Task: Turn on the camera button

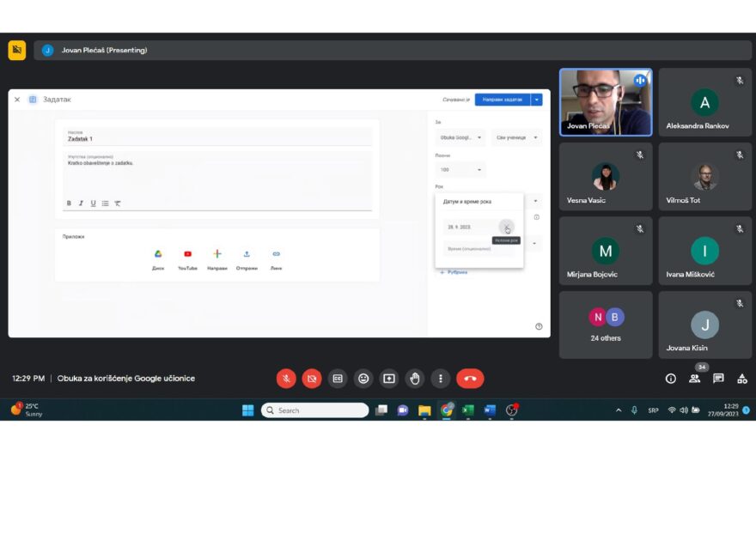Action: coord(312,379)
